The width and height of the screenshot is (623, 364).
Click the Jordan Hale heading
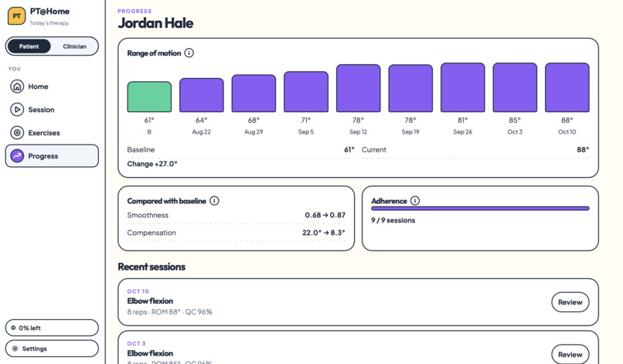[x=155, y=23]
